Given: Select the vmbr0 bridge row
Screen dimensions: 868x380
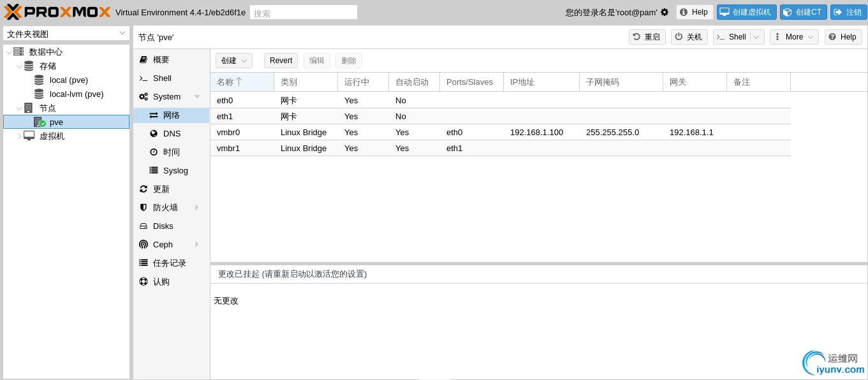Looking at the screenshot, I should [x=501, y=132].
